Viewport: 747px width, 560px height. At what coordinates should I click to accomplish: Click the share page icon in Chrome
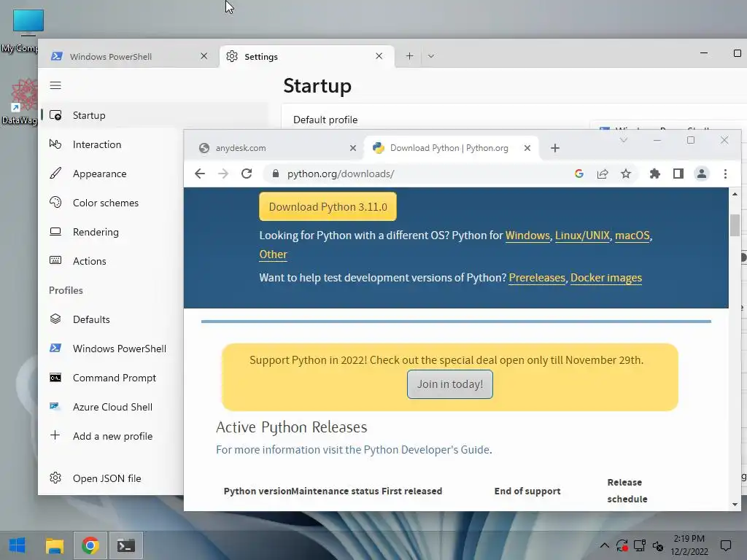602,174
